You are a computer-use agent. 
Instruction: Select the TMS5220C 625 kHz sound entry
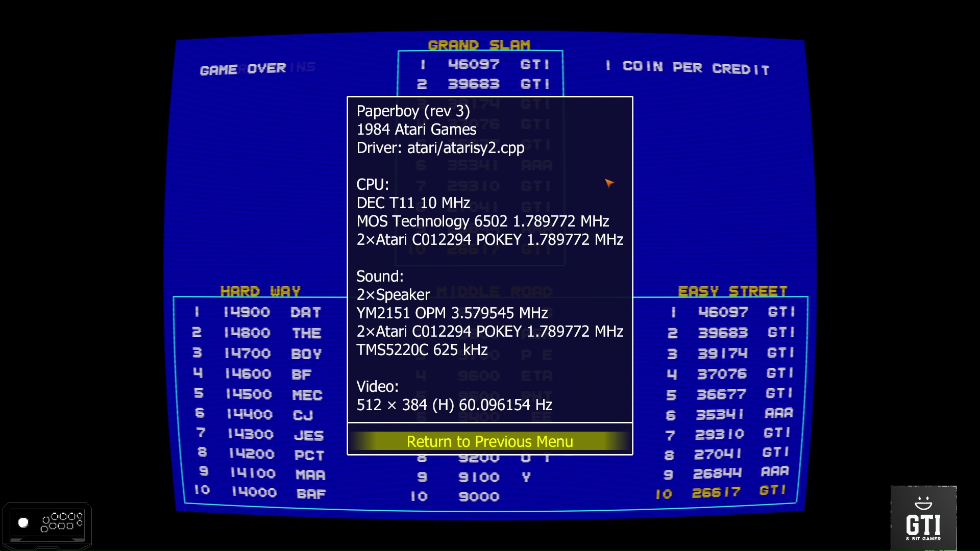click(422, 349)
